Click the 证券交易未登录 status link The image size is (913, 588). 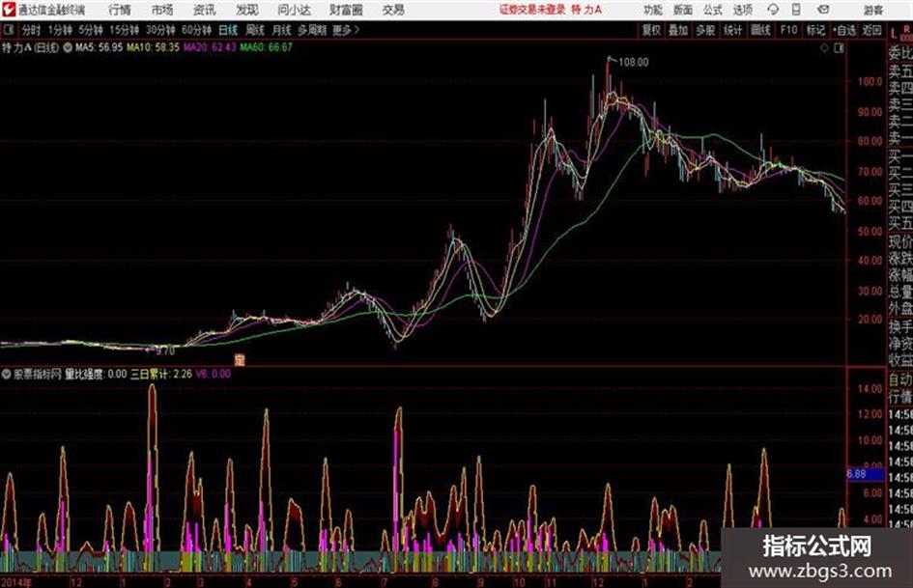(x=532, y=10)
